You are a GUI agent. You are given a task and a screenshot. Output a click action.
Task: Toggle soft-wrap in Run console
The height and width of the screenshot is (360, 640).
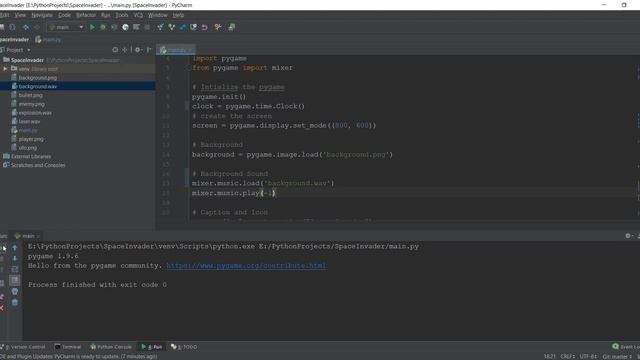click(x=15, y=269)
